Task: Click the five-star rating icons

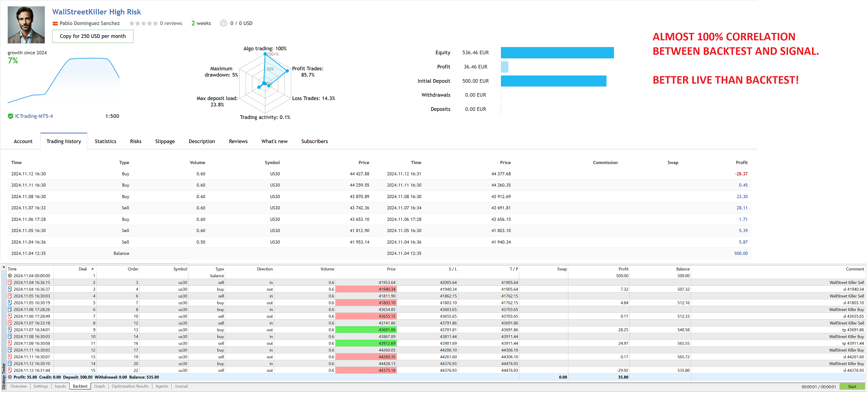Action: (x=143, y=24)
